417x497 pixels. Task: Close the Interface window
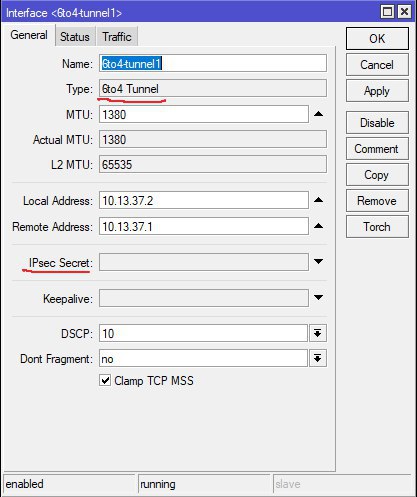[404, 12]
